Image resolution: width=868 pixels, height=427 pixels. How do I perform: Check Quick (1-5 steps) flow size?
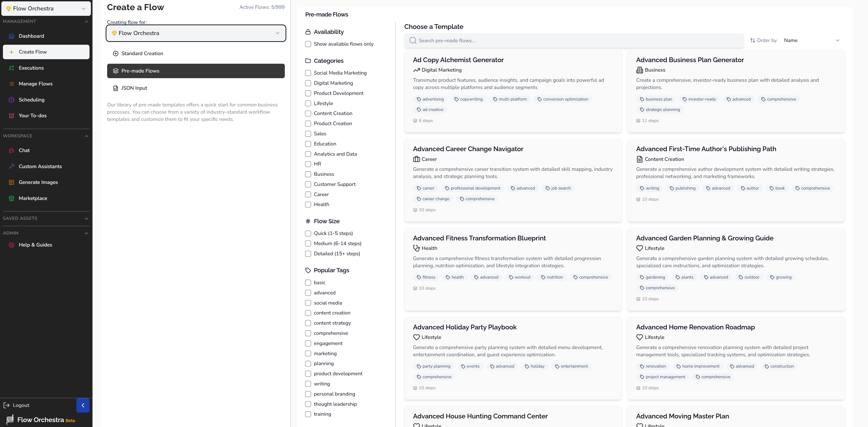click(x=308, y=233)
